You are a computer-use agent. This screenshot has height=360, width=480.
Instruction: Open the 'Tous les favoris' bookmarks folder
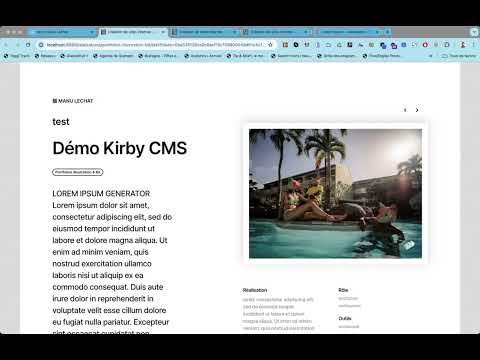[459, 56]
